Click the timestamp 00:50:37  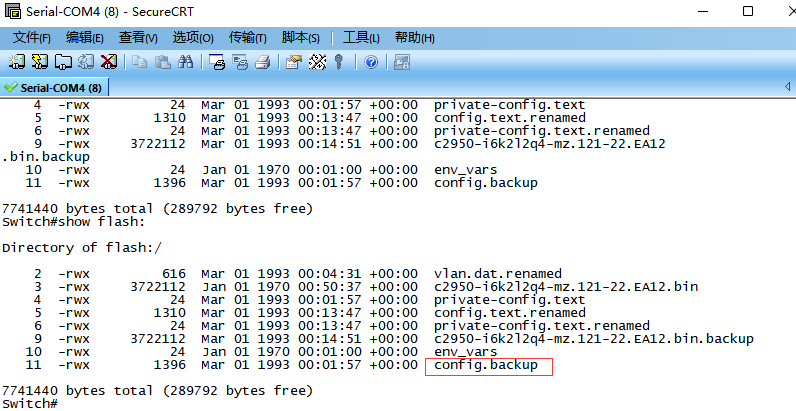tap(329, 287)
